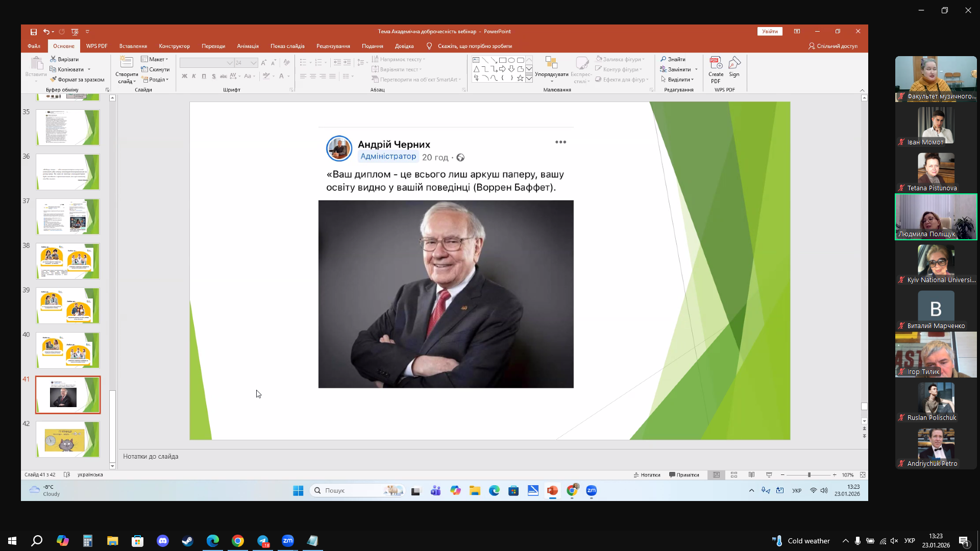
Task: Click Формат за зразком format painter
Action: coord(77,80)
